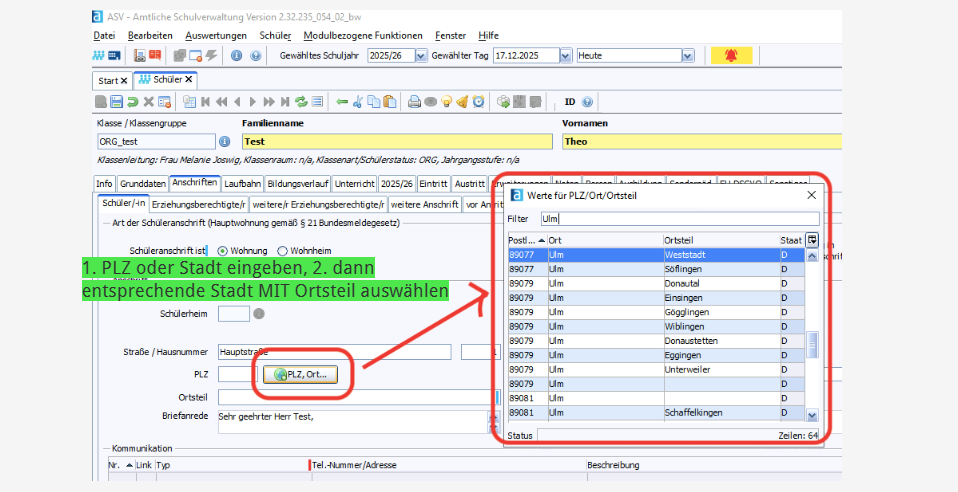The width and height of the screenshot is (958, 492).
Task: Click the alarm clock toolbar icon
Action: pyautogui.click(x=479, y=101)
